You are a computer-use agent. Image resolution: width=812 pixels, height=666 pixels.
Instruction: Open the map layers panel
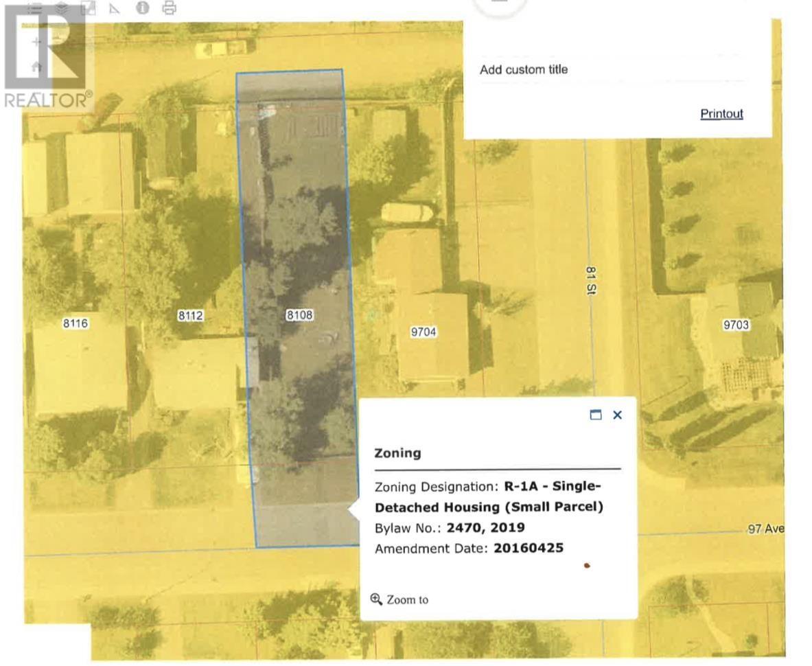pyautogui.click(x=62, y=8)
